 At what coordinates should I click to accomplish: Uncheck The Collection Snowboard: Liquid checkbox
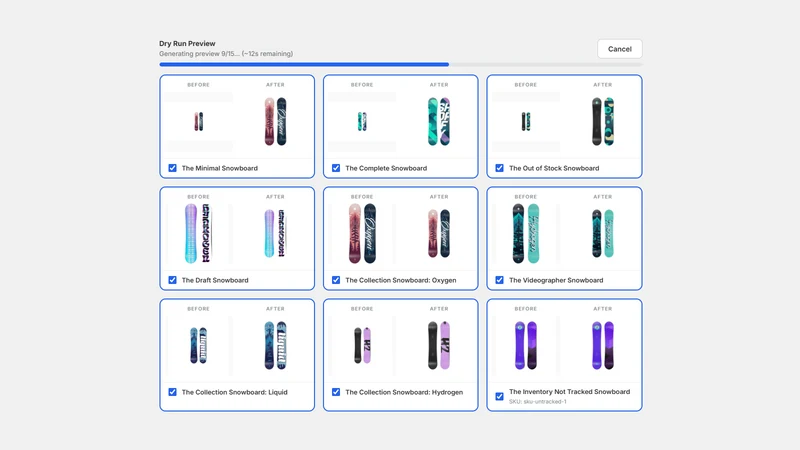pos(172,392)
